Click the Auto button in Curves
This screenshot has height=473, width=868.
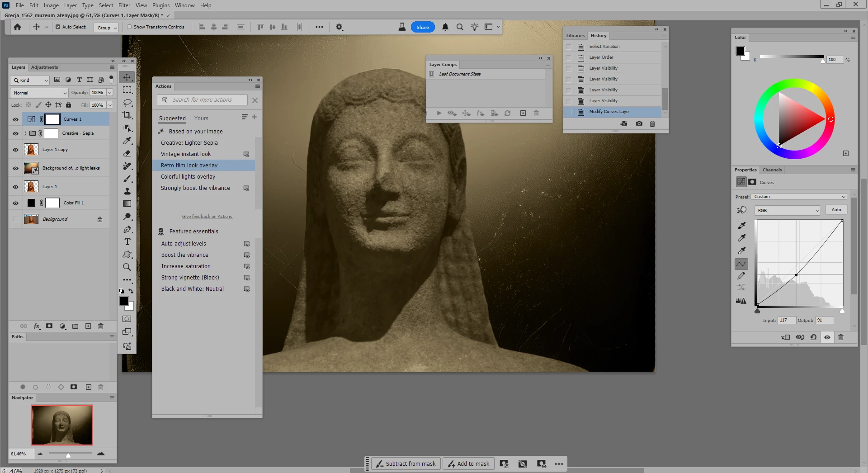(836, 210)
